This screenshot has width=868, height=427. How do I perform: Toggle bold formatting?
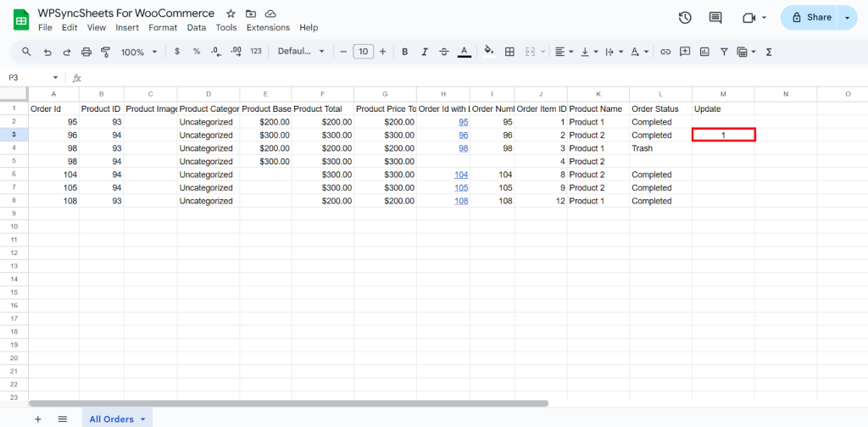(x=404, y=52)
